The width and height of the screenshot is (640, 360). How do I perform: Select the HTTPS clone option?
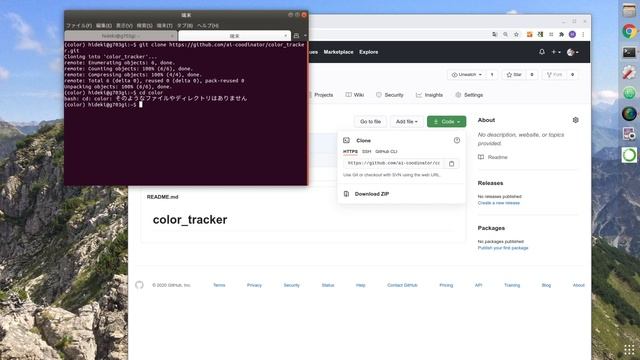click(350, 151)
